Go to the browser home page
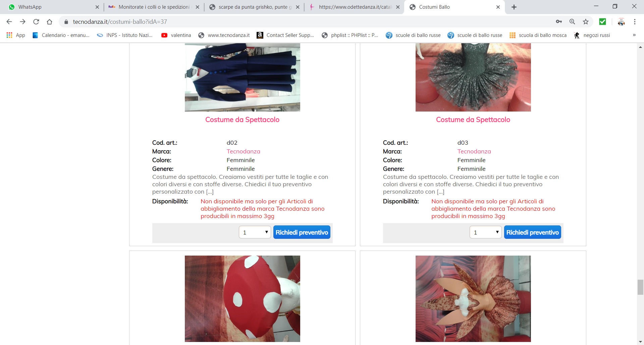Image resolution: width=644 pixels, height=345 pixels. [50, 22]
